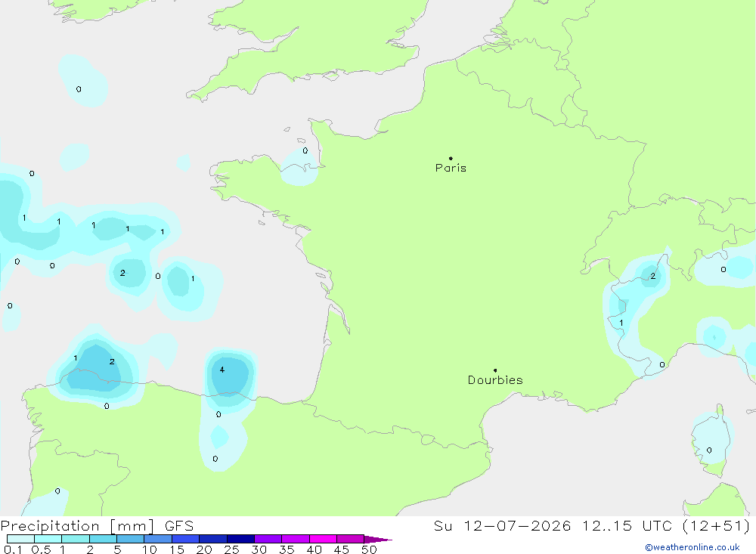This screenshot has height=554, width=756.
Task: Click the (12+51) forecast offset text
Action: point(717,526)
